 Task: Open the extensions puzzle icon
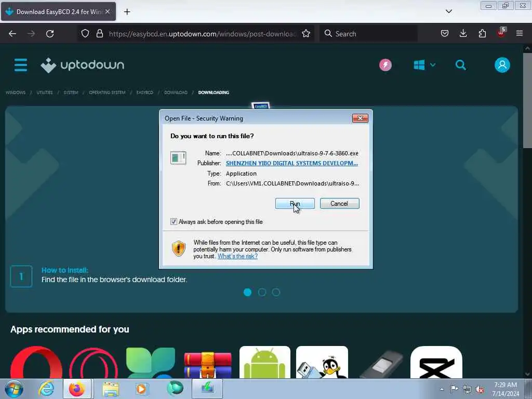[482, 34]
